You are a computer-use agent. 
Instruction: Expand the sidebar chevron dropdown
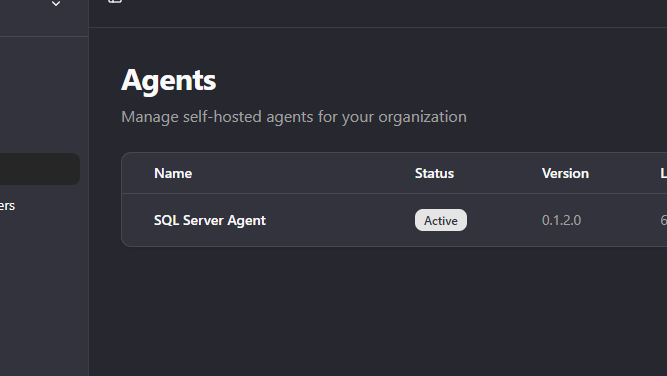pyautogui.click(x=56, y=4)
